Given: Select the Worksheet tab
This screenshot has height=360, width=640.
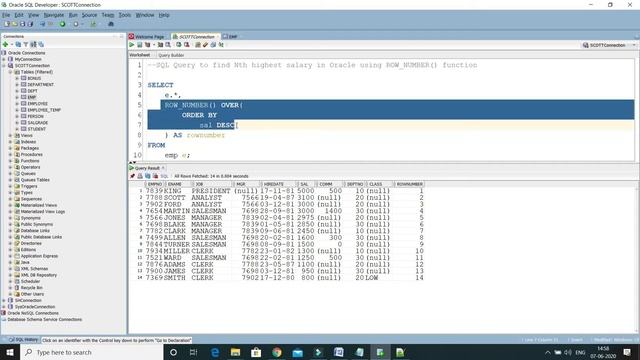Looking at the screenshot, I should (140, 55).
